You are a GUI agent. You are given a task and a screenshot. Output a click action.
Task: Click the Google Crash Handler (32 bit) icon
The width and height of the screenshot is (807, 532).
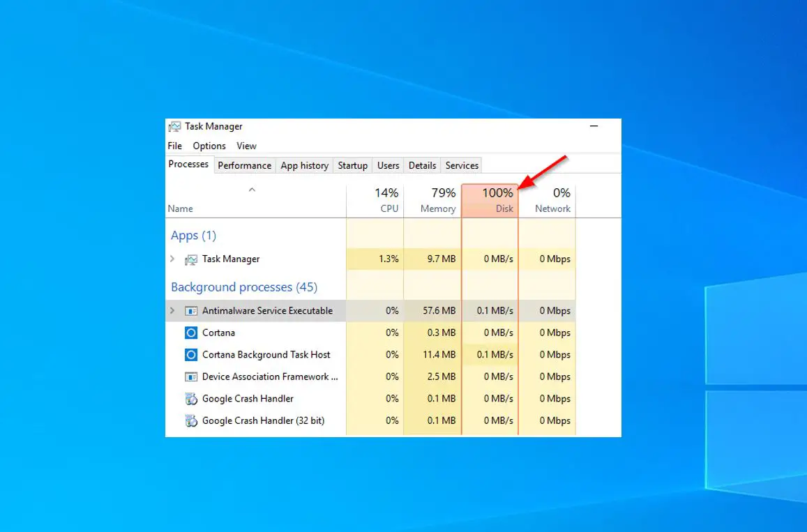(191, 421)
